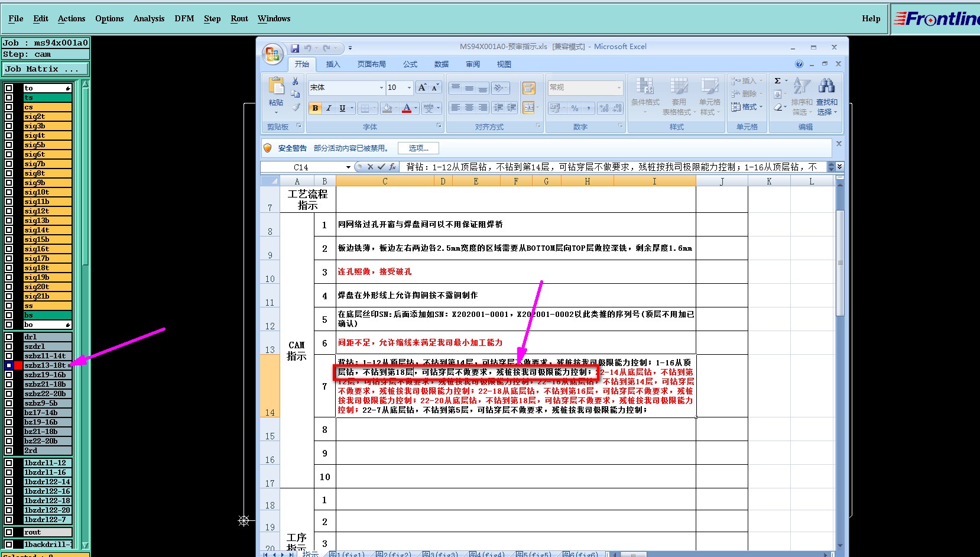Click the Percent style icon
The height and width of the screenshot is (557, 980).
(x=575, y=108)
